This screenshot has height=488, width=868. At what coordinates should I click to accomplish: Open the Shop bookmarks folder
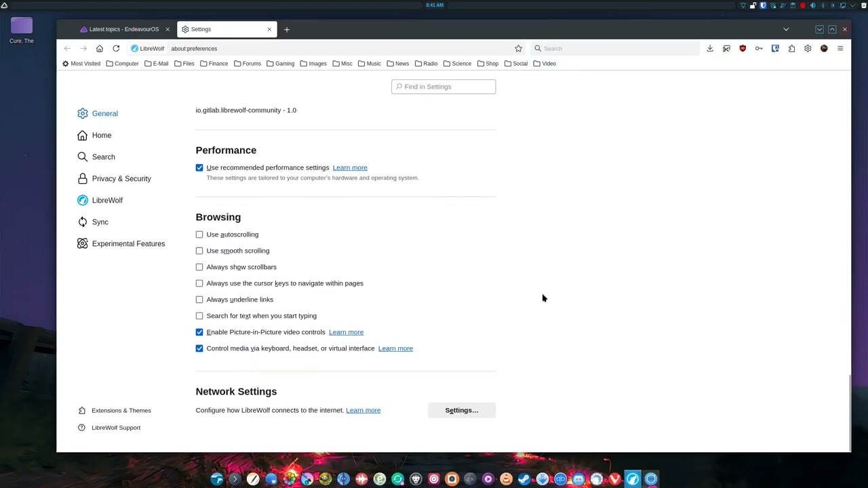point(488,64)
